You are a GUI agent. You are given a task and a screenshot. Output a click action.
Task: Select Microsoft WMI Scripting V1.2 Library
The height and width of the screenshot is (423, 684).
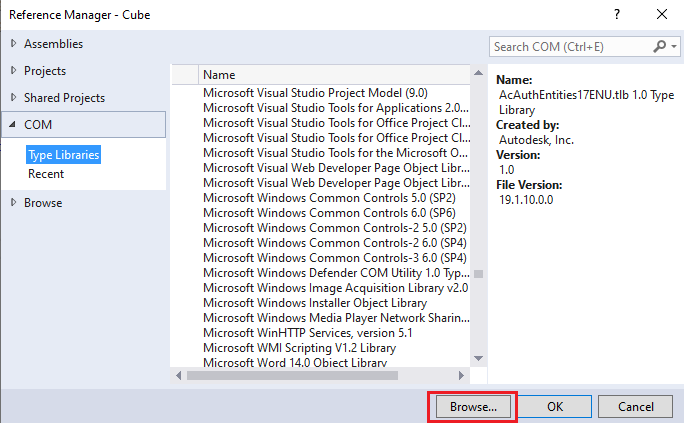click(299, 348)
